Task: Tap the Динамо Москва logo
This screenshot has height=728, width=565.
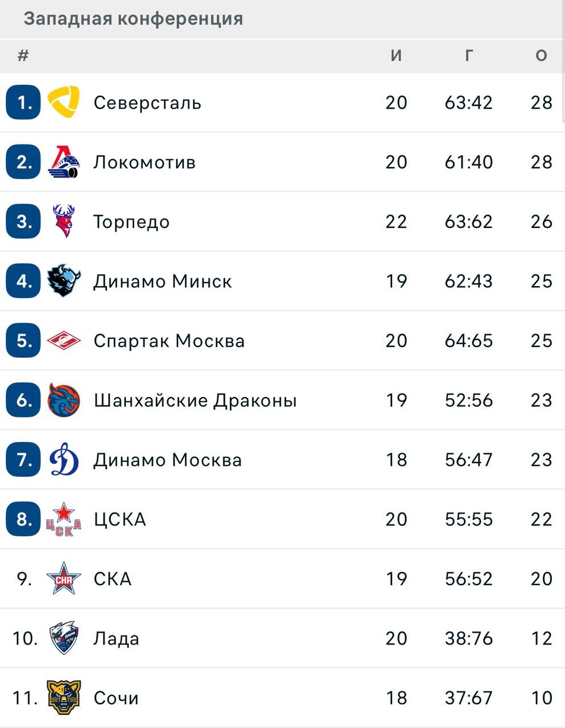Action: [63, 460]
